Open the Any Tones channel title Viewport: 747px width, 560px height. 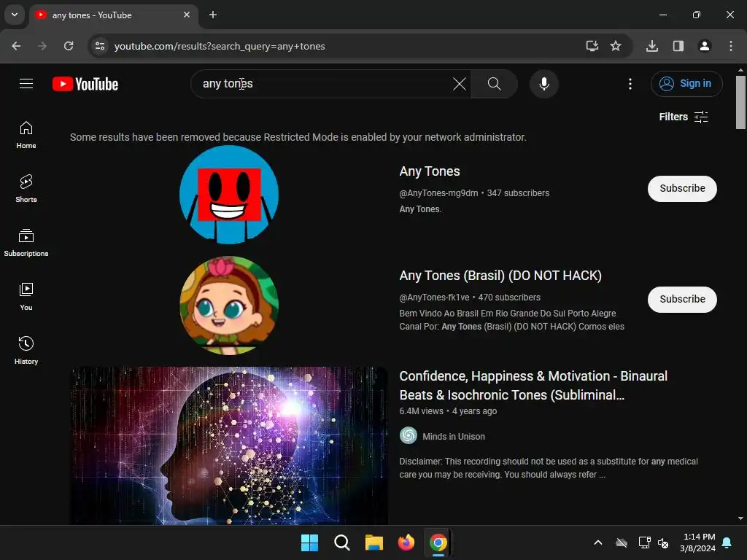point(429,171)
